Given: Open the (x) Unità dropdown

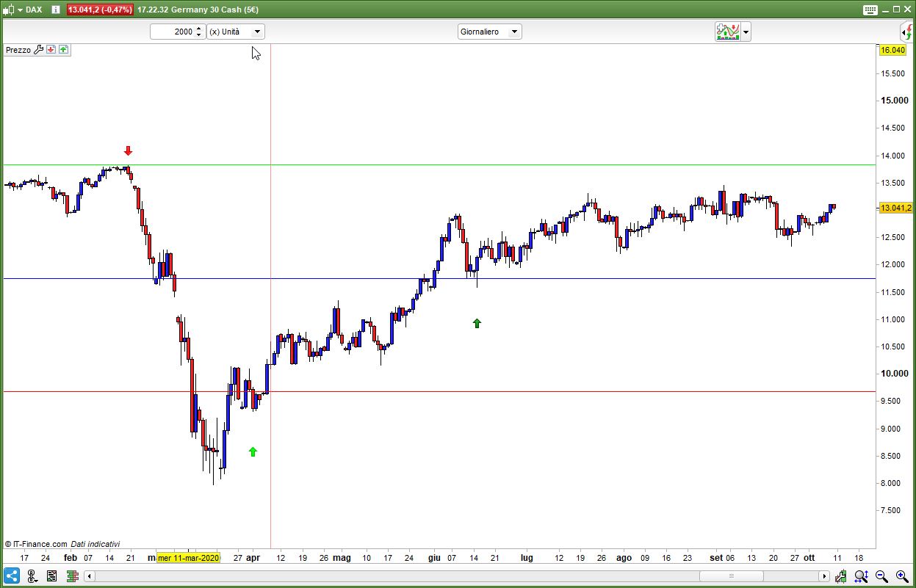Looking at the screenshot, I should (x=235, y=32).
